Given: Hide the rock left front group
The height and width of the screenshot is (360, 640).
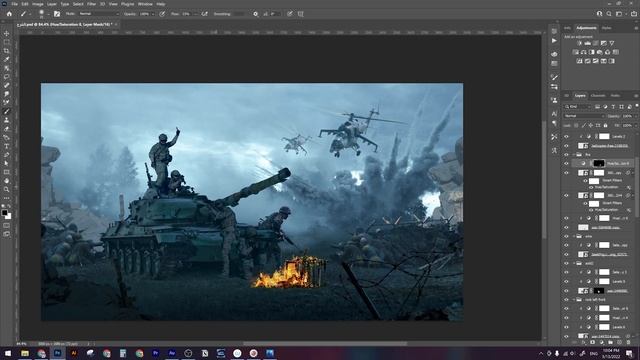Looking at the screenshot, I should coord(566,300).
